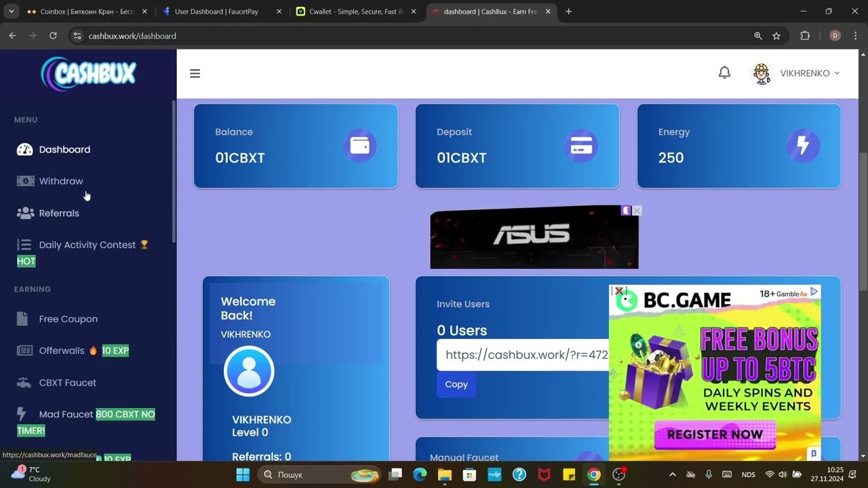
Task: Open Free Coupon in the sidebar
Action: click(x=68, y=319)
